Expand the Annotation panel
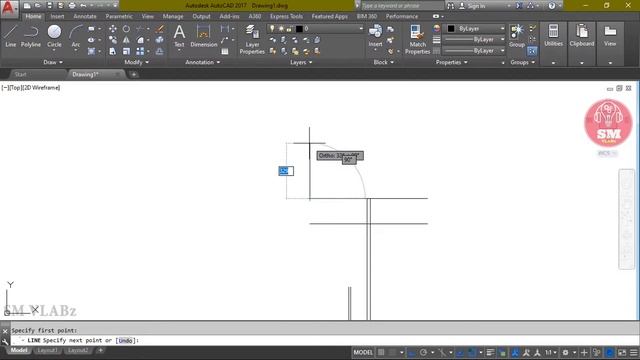The height and width of the screenshot is (360, 640). coord(202,62)
